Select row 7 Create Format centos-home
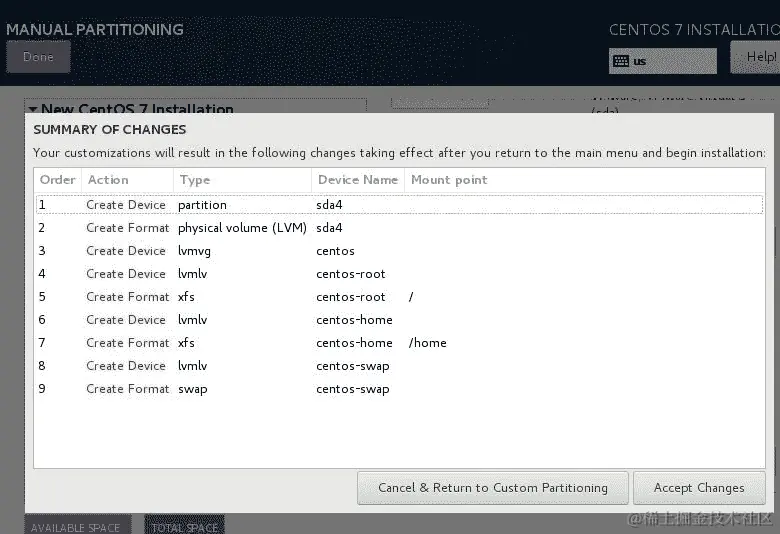 click(399, 343)
